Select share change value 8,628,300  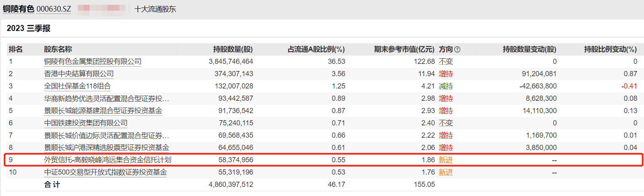click(541, 98)
